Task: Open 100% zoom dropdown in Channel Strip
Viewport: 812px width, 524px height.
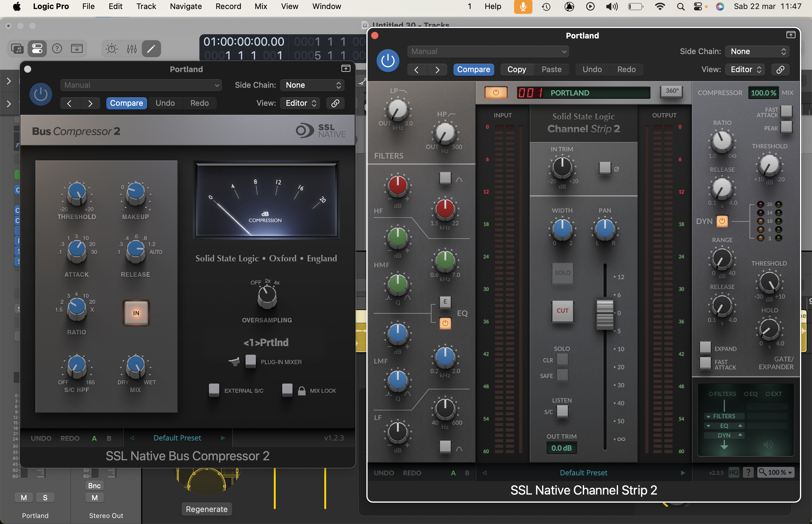Action: [776, 472]
